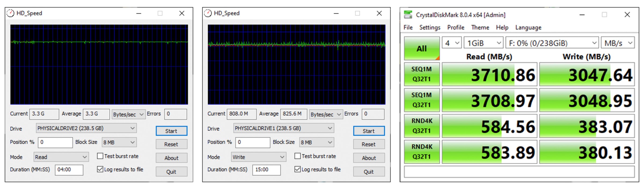Uncheck Log results to file in Read window
Image resolution: width=644 pixels, height=189 pixels.
click(x=100, y=169)
